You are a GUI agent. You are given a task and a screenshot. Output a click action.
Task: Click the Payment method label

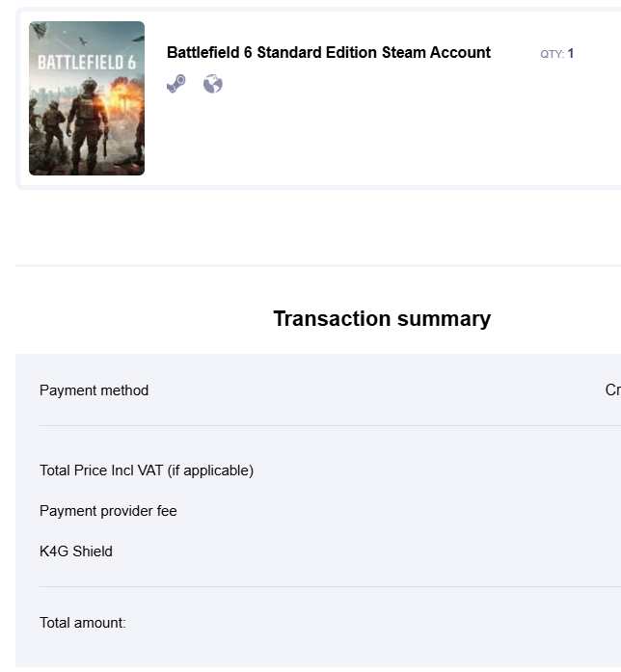pyautogui.click(x=94, y=390)
